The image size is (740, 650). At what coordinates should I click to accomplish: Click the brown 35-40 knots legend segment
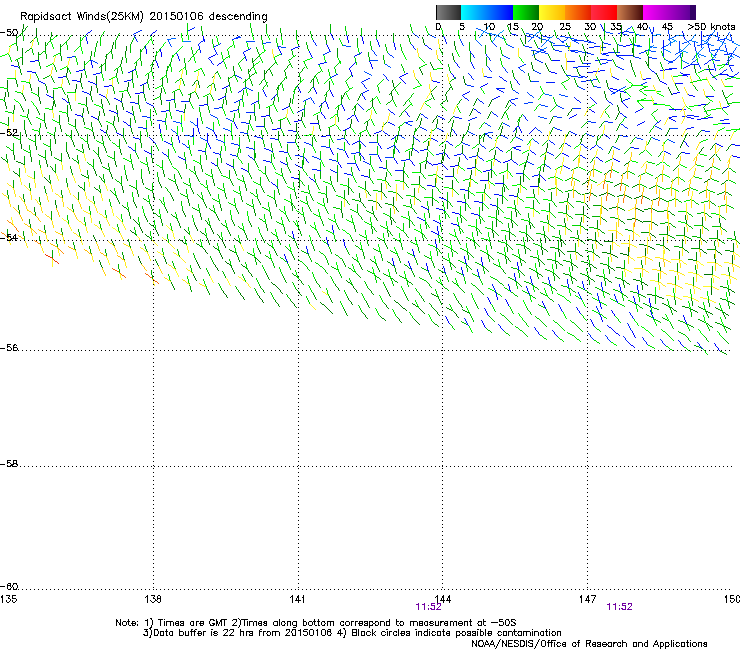tap(630, 12)
